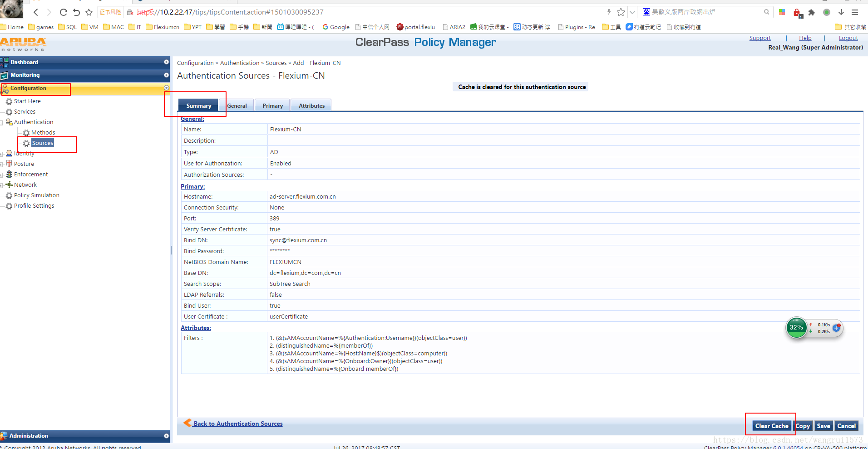Click the Configuration gears icon
This screenshot has width=868, height=449.
click(x=5, y=89)
